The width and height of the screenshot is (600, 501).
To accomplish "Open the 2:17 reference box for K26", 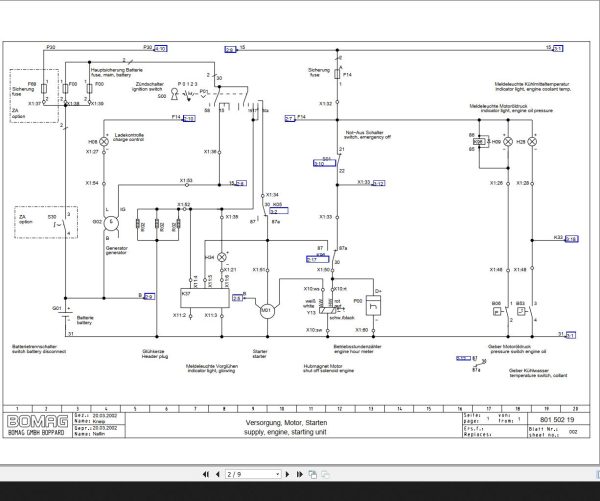I will tap(318, 259).
